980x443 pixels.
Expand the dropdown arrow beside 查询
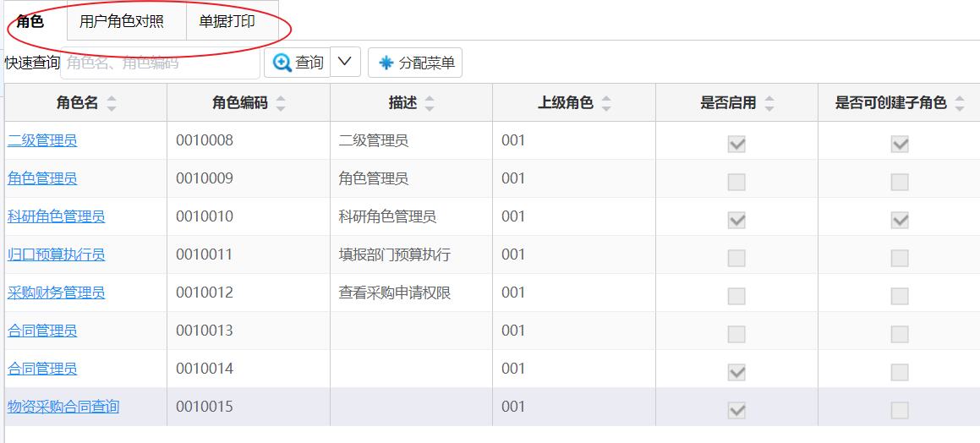(345, 62)
